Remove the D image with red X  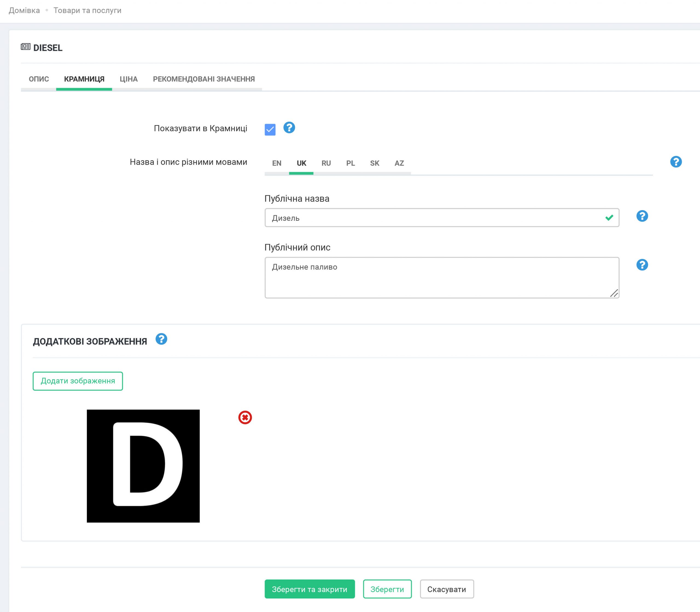[x=245, y=417]
